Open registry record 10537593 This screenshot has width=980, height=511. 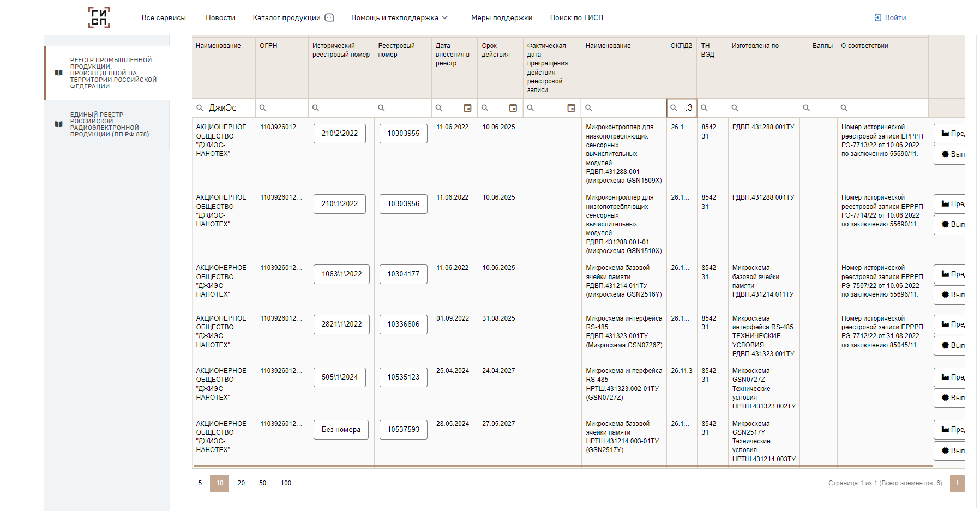tap(404, 430)
